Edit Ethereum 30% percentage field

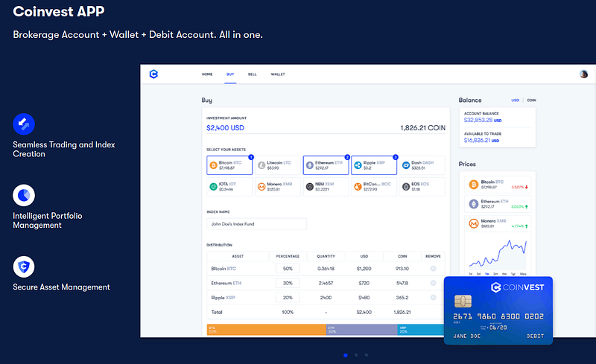pyautogui.click(x=288, y=283)
